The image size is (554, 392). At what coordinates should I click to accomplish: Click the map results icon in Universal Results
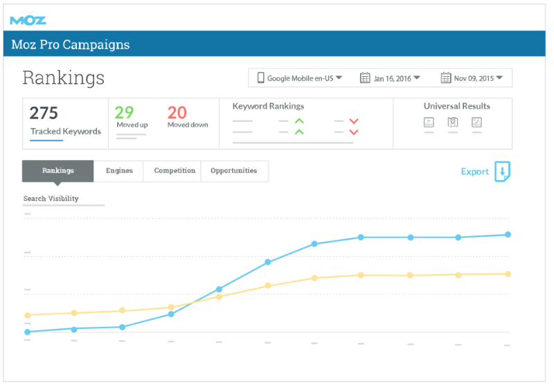pos(453,123)
